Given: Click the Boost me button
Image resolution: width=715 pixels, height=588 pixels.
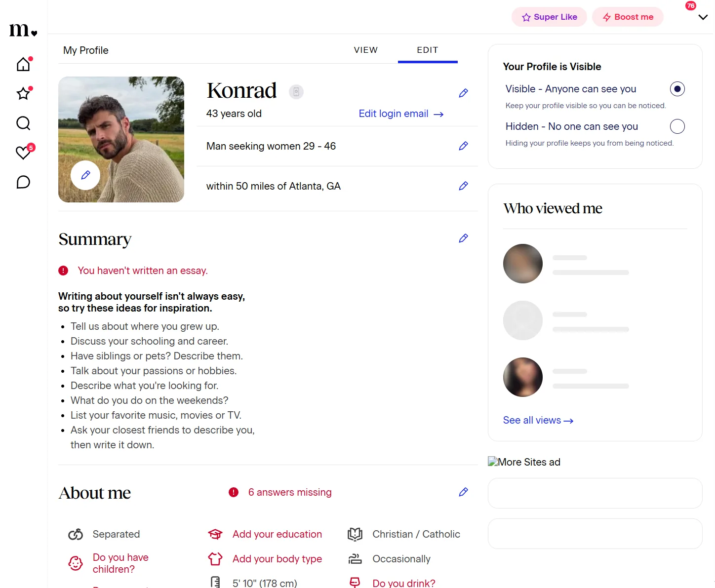Looking at the screenshot, I should point(628,17).
